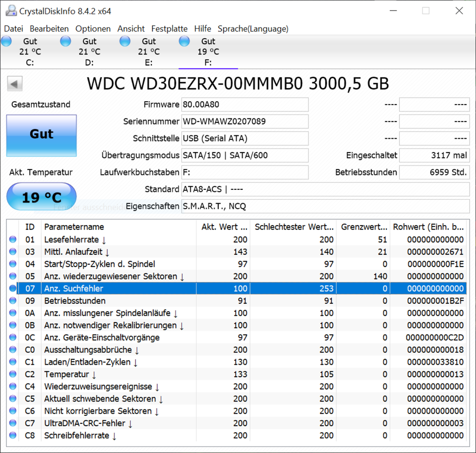
Task: Click the Laufwerkbuchstaben field F:
Action: [x=244, y=172]
